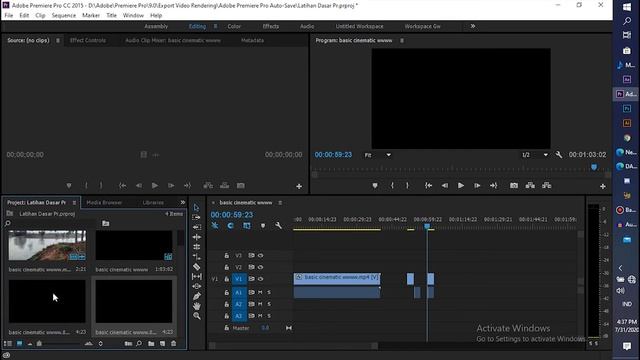Play the Program monitor
This screenshot has height=360, width=640.
tap(461, 185)
